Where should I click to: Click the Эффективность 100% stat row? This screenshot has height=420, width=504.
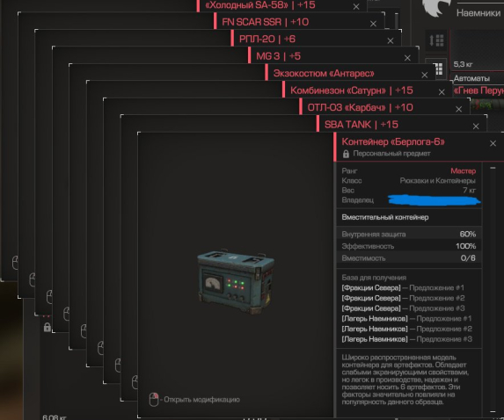(x=409, y=246)
